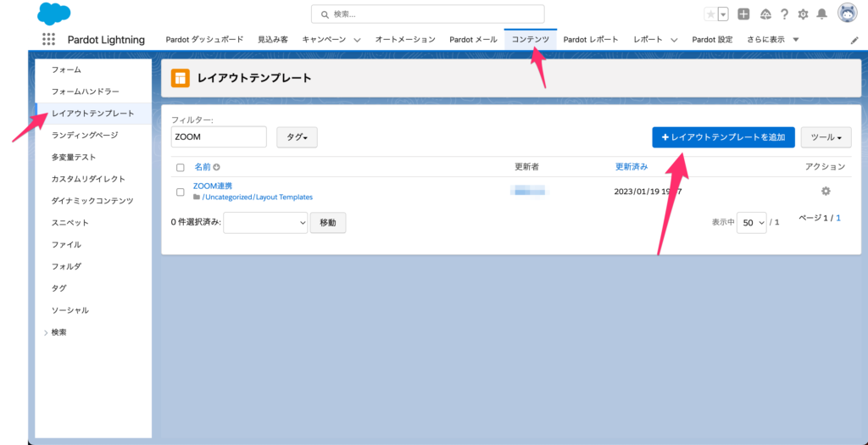This screenshot has height=445, width=868.
Task: View notifications bell icon
Action: click(822, 14)
